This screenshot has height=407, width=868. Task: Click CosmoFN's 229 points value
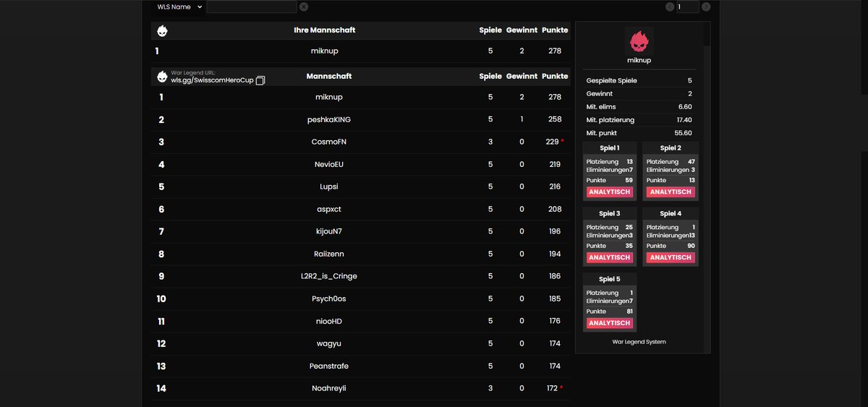pos(552,142)
